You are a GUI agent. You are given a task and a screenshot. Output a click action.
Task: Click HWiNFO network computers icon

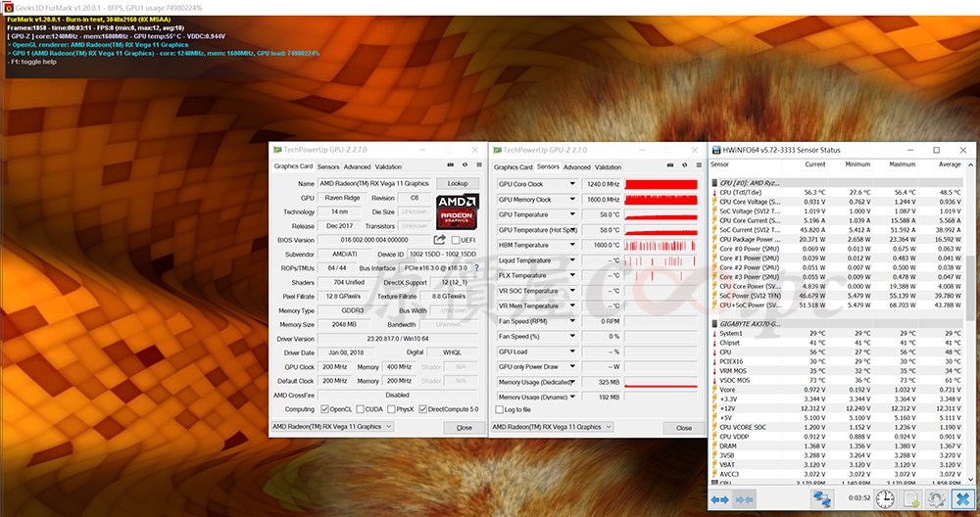[x=822, y=499]
